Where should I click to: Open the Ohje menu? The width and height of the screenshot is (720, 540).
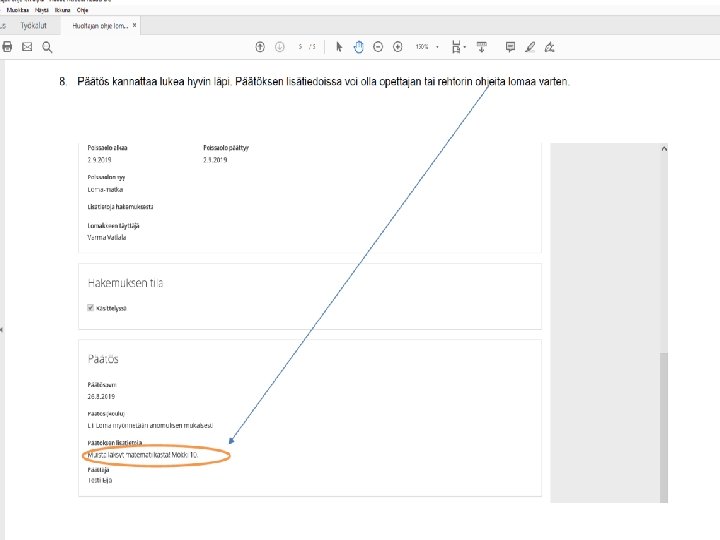(82, 10)
